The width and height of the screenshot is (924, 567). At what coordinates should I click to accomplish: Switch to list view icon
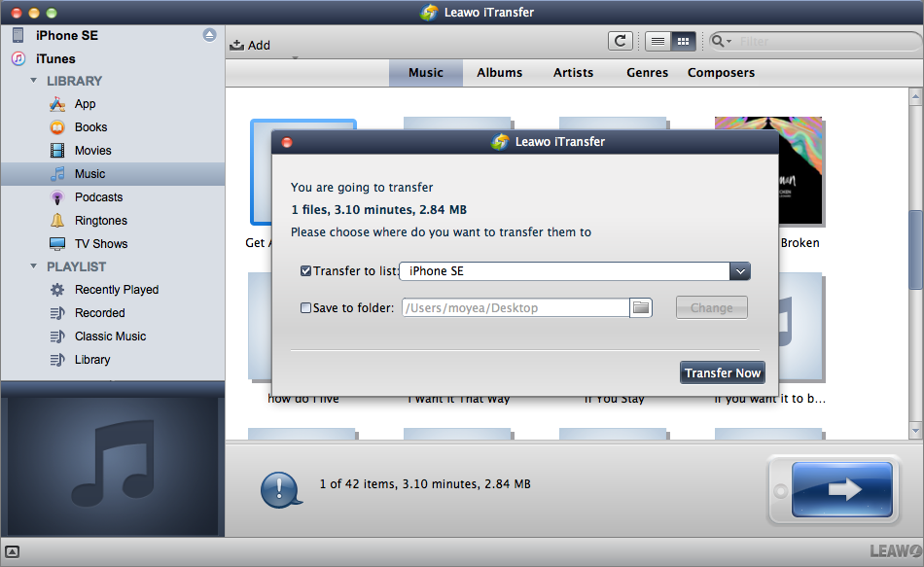tap(657, 41)
